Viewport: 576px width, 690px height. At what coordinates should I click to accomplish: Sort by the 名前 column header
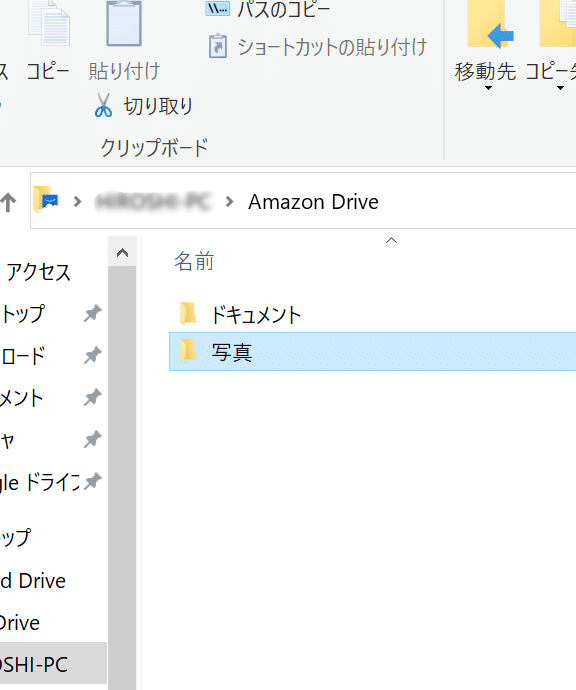point(194,261)
